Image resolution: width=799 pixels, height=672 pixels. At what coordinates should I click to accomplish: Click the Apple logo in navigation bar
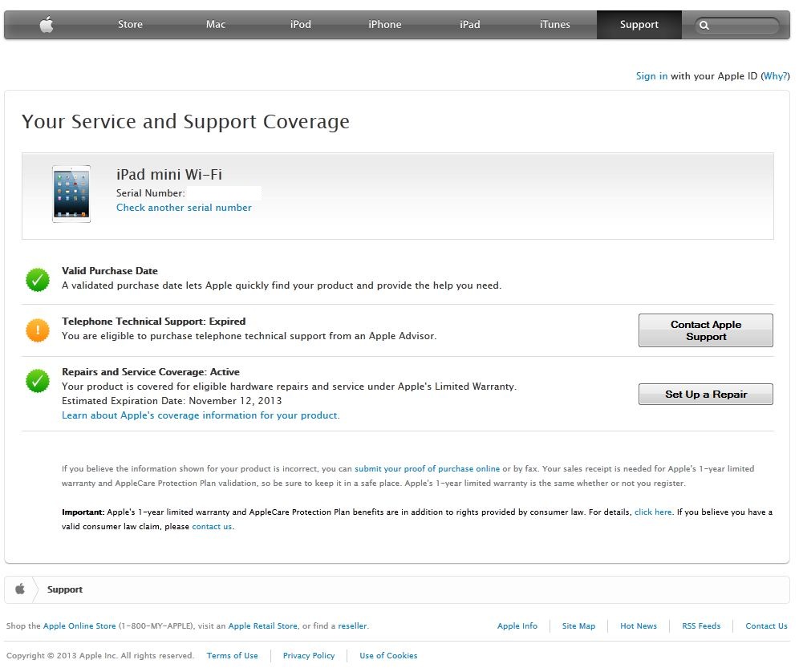[47, 24]
